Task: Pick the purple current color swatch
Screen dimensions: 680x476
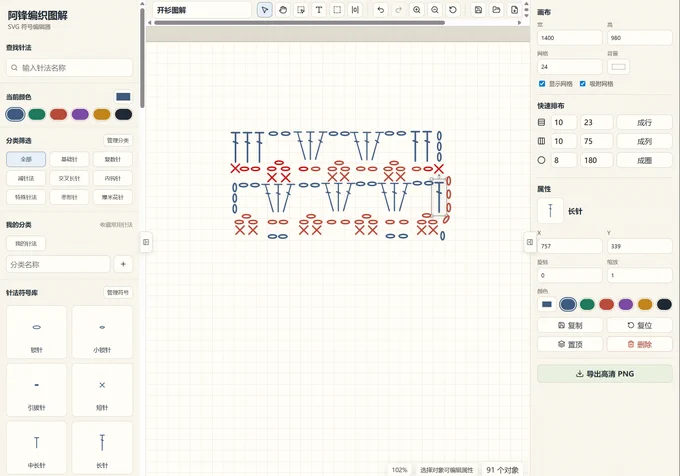Action: (80, 114)
